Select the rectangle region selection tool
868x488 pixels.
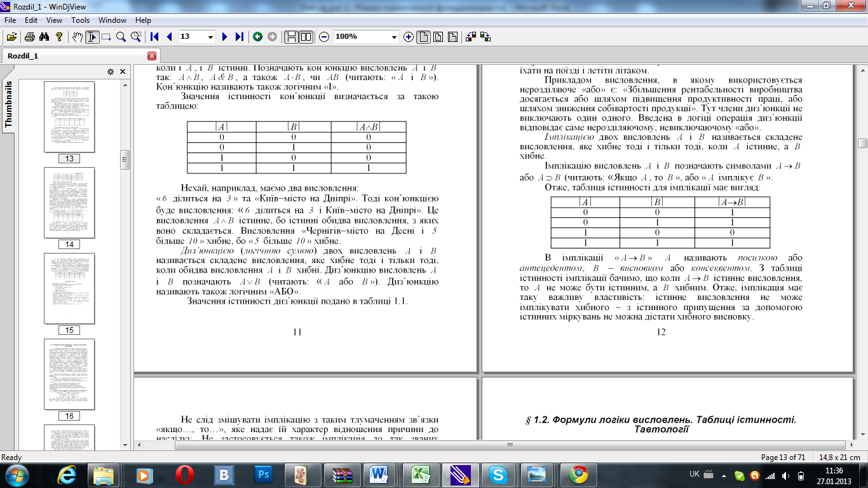click(x=106, y=37)
